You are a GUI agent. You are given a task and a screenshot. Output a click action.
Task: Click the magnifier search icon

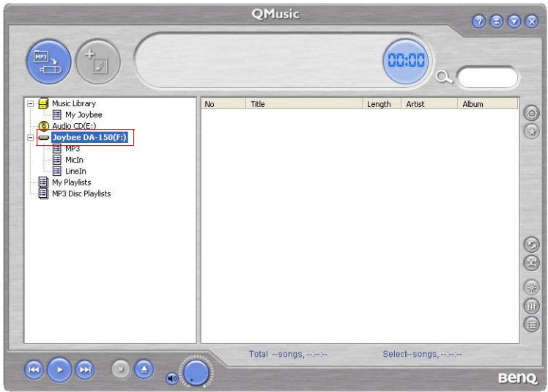[444, 77]
